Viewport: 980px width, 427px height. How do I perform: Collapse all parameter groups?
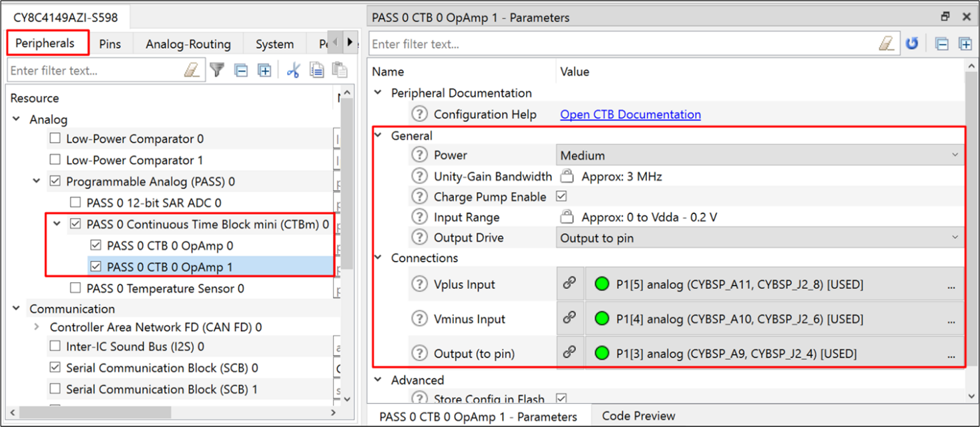[x=942, y=44]
